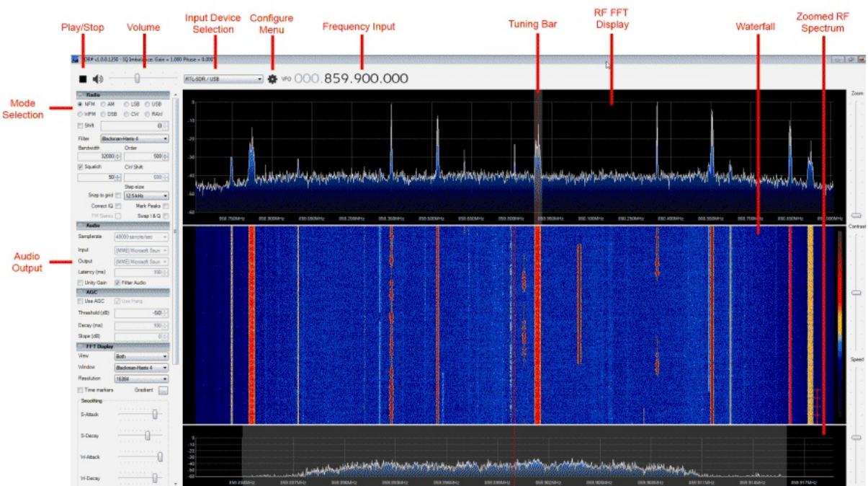Open the Configure gear menu

click(x=272, y=79)
